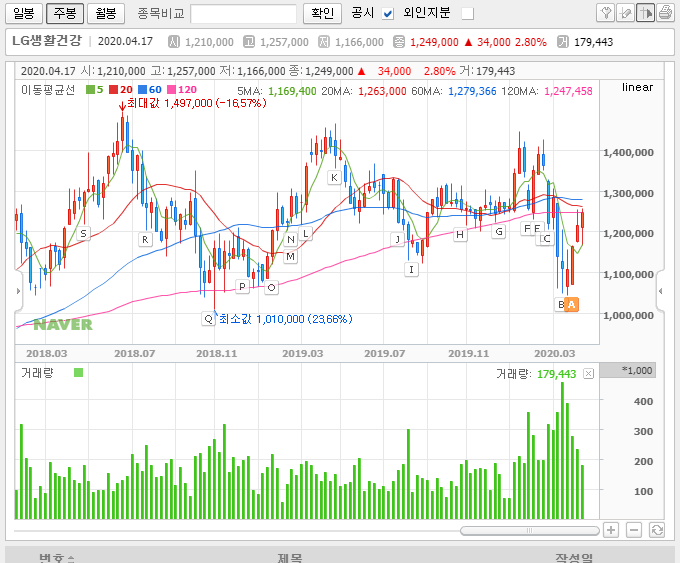Viewport: 692px width, 563px height.
Task: Switch to 주봉 weekly candle view
Action: click(x=65, y=14)
